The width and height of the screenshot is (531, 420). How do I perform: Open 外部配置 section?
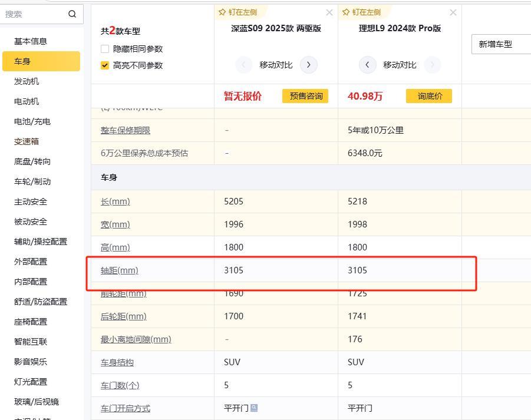[31, 262]
